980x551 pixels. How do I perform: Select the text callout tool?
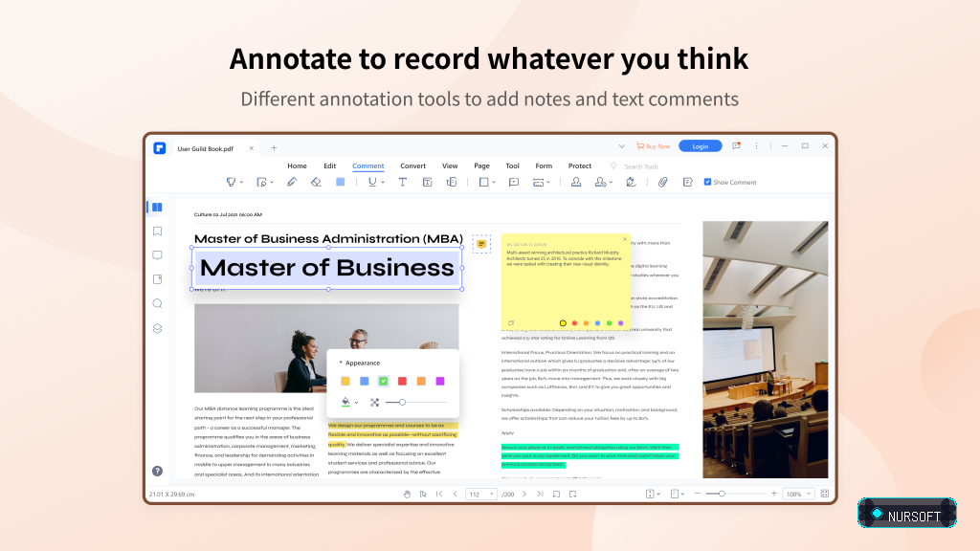pos(452,182)
